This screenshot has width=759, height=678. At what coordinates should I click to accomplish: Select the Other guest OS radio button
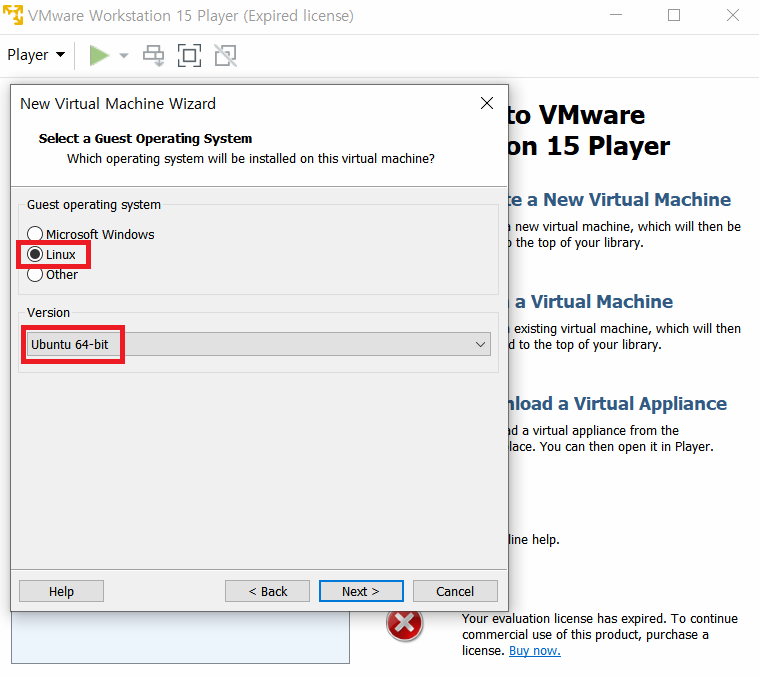(x=35, y=275)
